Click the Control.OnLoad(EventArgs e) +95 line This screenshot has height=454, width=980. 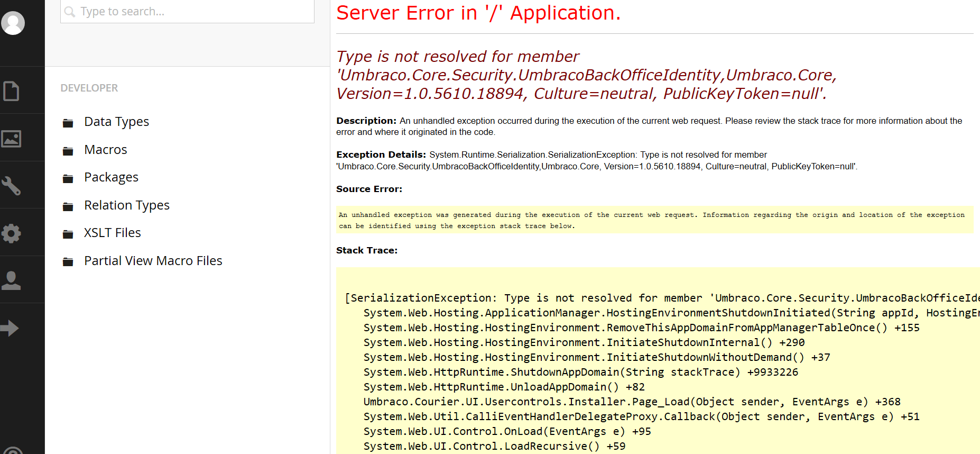tap(507, 431)
